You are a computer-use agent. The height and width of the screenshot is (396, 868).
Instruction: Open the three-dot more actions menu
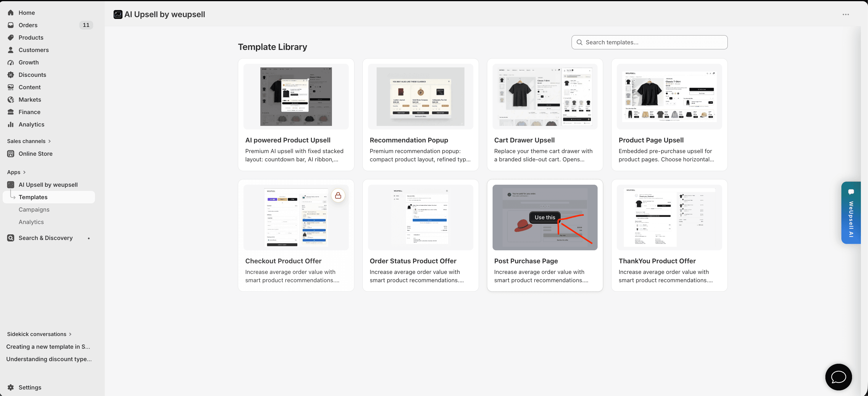846,14
